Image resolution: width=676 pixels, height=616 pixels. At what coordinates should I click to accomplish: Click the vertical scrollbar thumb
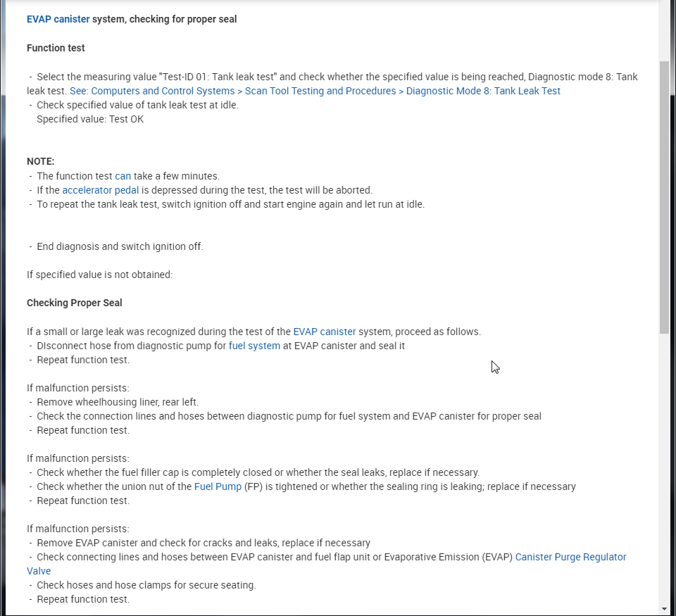[x=664, y=197]
